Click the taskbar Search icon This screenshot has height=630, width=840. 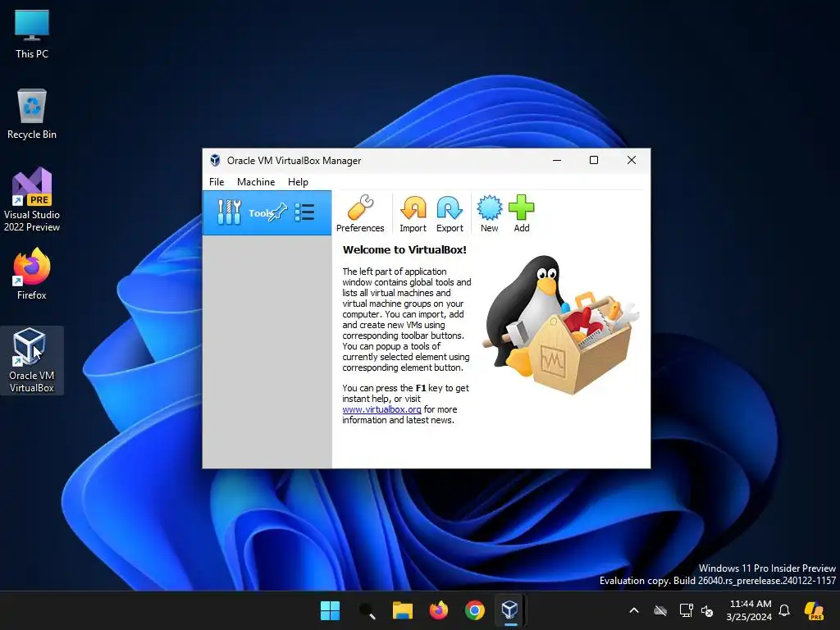pyautogui.click(x=367, y=610)
